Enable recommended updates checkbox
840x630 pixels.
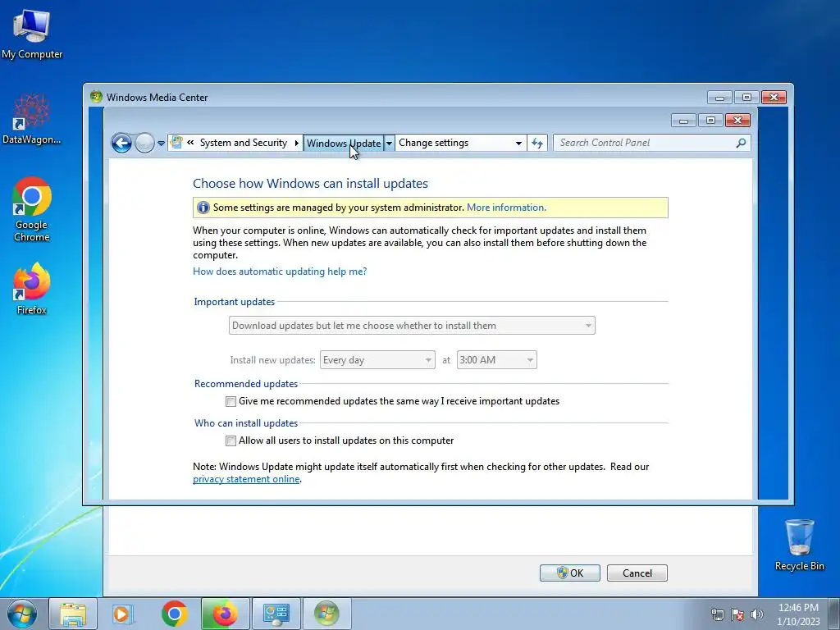(231, 401)
